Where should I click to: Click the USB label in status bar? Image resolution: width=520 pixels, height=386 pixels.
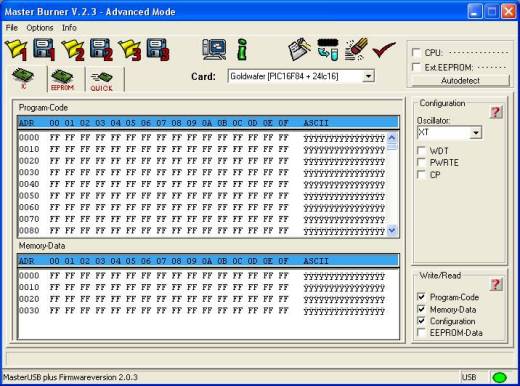pyautogui.click(x=469, y=377)
